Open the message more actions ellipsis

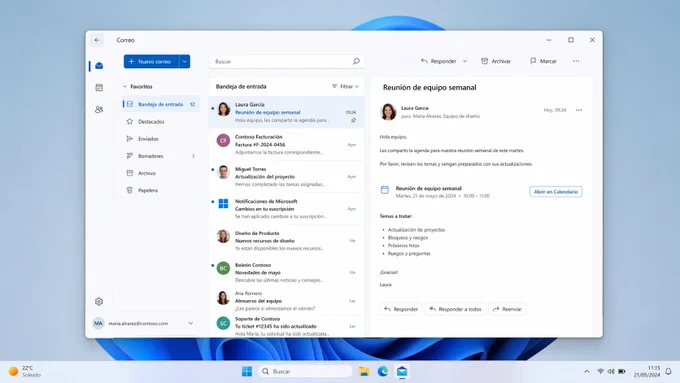tap(579, 110)
